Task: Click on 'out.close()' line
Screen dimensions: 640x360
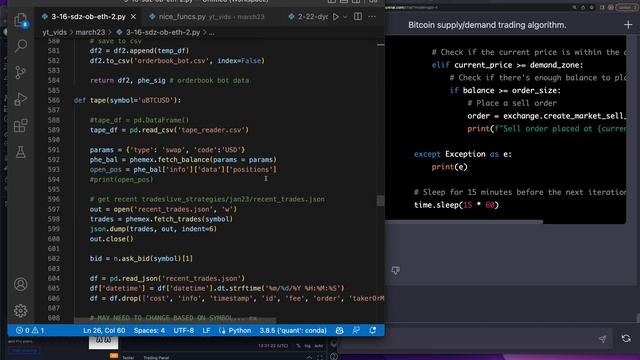Action: [111, 239]
